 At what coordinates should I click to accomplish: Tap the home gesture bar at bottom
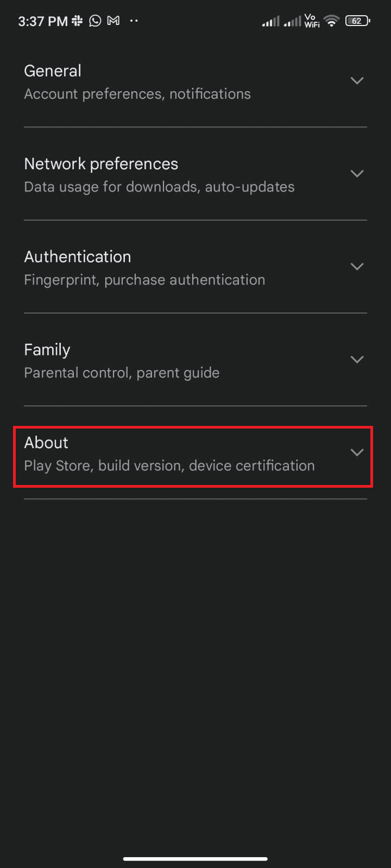[x=195, y=859]
